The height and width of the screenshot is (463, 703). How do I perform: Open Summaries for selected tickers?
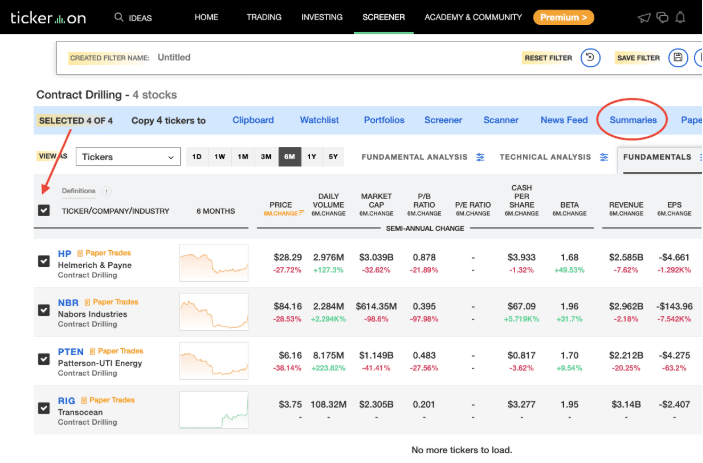633,120
